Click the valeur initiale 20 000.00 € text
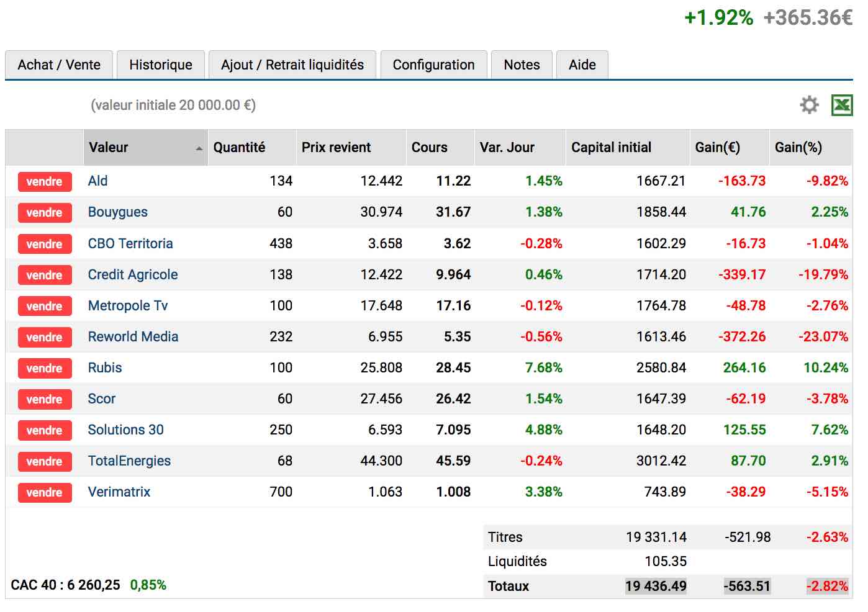 pyautogui.click(x=173, y=105)
